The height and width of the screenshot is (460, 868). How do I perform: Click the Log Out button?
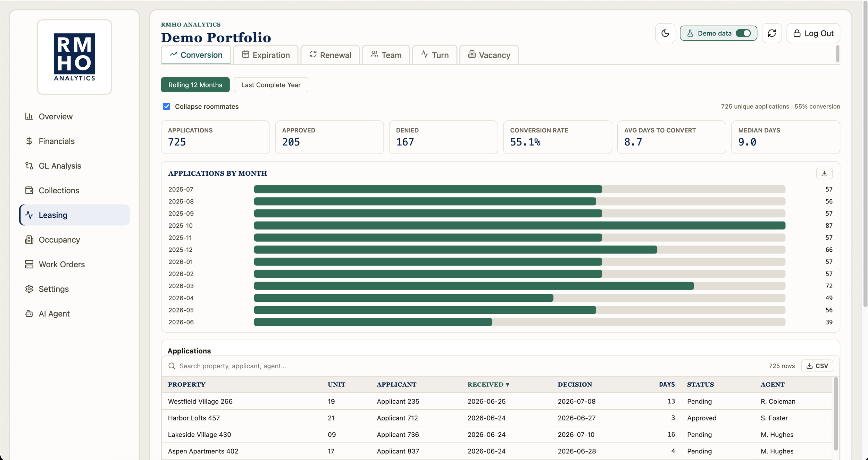tap(813, 33)
